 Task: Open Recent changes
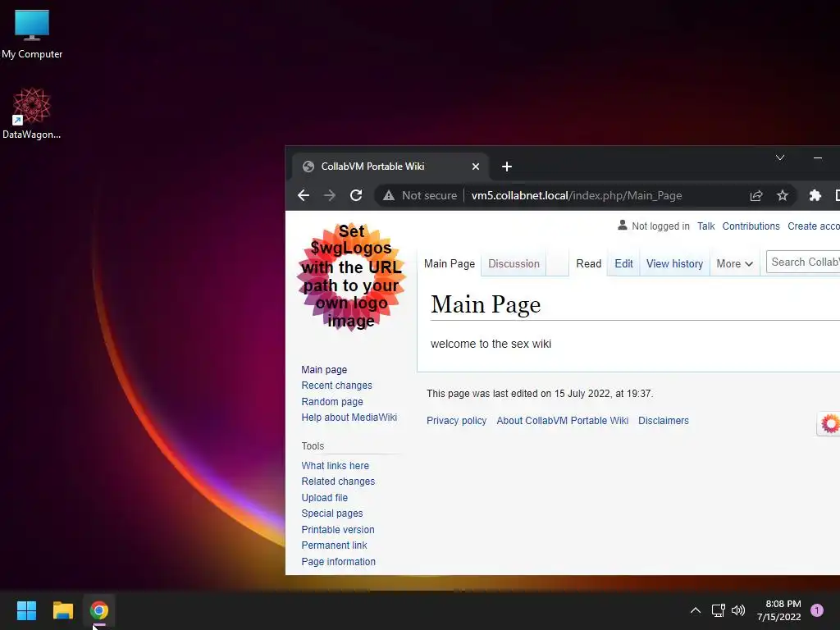point(336,386)
